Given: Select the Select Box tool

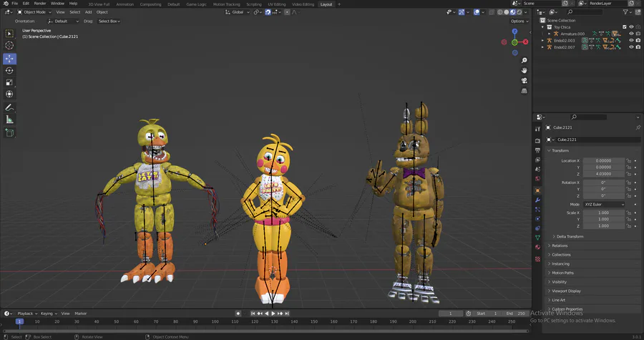Looking at the screenshot, I should 9,33.
